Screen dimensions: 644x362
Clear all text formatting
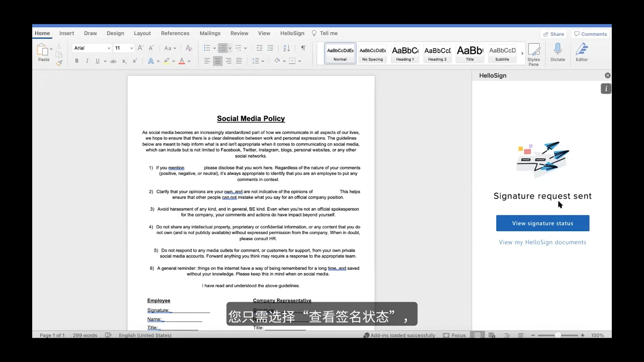point(189,48)
